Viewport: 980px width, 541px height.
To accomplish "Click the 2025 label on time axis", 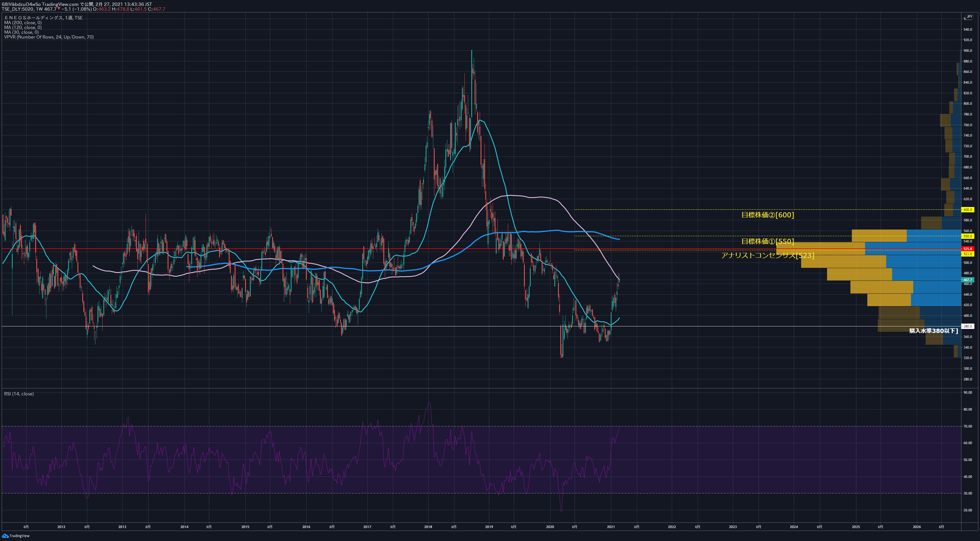I will [x=856, y=527].
